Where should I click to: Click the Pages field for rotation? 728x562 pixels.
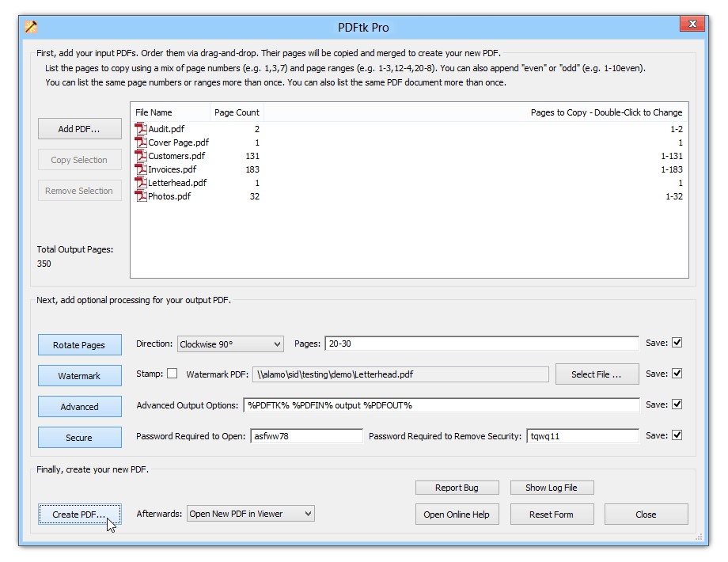coord(481,344)
